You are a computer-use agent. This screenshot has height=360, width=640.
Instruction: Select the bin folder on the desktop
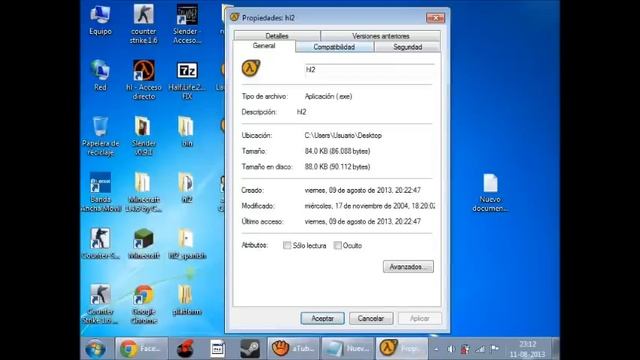pos(187,131)
